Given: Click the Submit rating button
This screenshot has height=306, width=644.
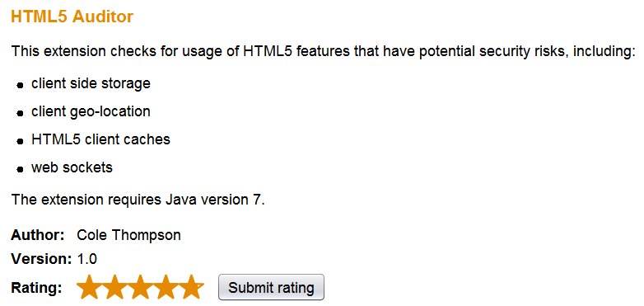Looking at the screenshot, I should click(x=271, y=287).
